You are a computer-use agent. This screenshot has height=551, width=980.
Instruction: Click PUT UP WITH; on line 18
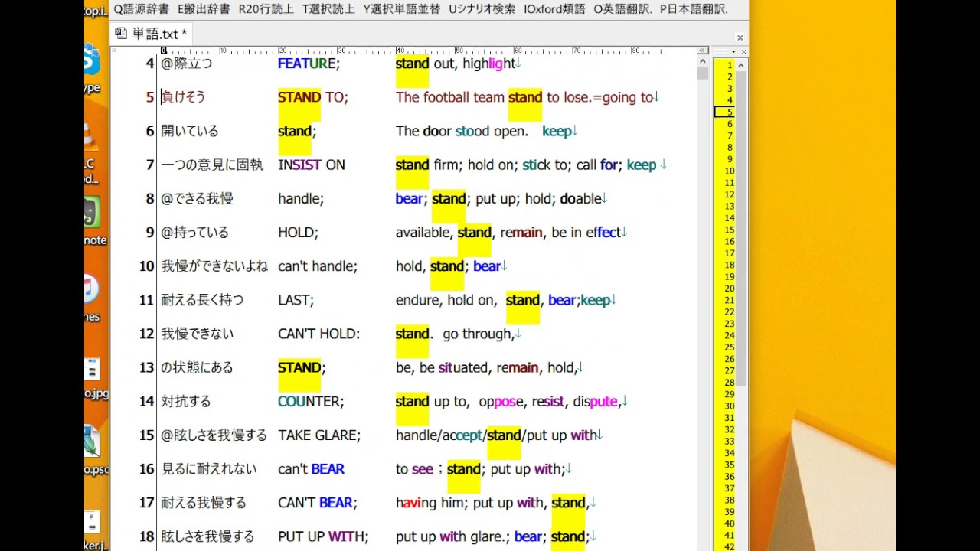click(x=323, y=536)
